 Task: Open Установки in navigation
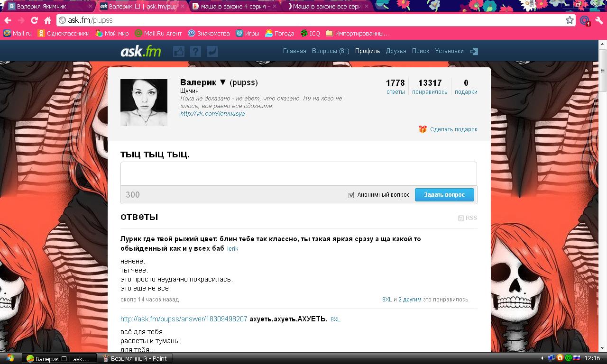pos(449,51)
